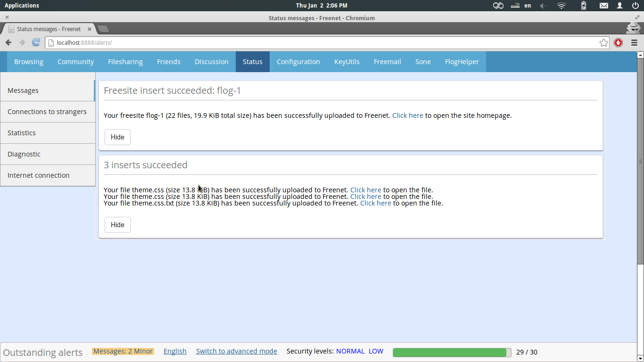Open the mail envelope indicator
644x362 pixels.
[604, 6]
